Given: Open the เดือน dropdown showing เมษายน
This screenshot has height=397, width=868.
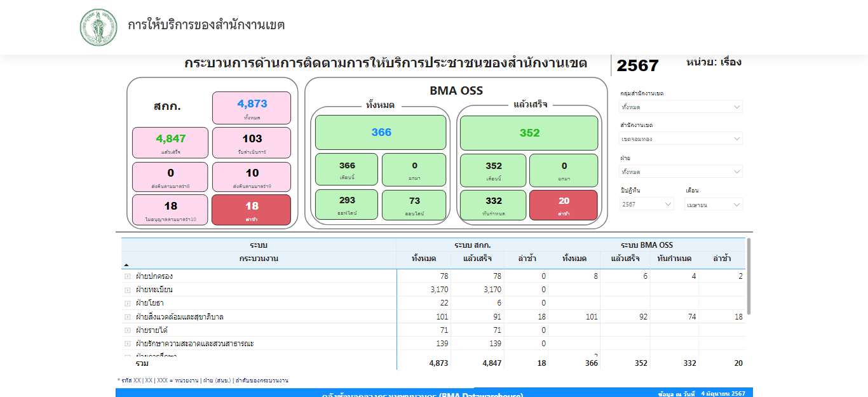Looking at the screenshot, I should coord(713,205).
